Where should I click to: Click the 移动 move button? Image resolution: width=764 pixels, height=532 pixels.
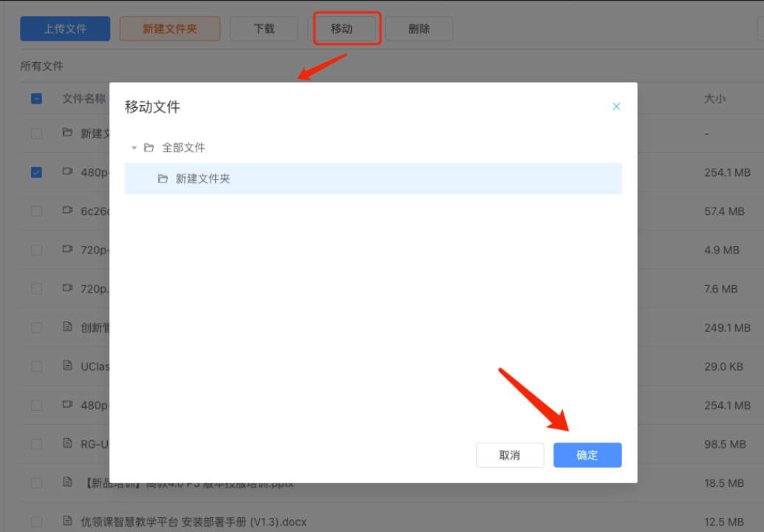pos(341,29)
